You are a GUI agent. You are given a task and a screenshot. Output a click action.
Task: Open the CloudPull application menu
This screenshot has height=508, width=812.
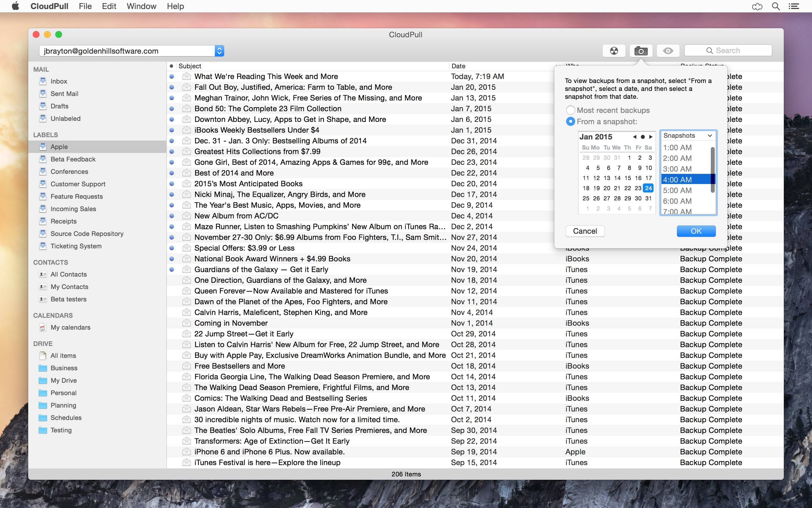pos(49,6)
